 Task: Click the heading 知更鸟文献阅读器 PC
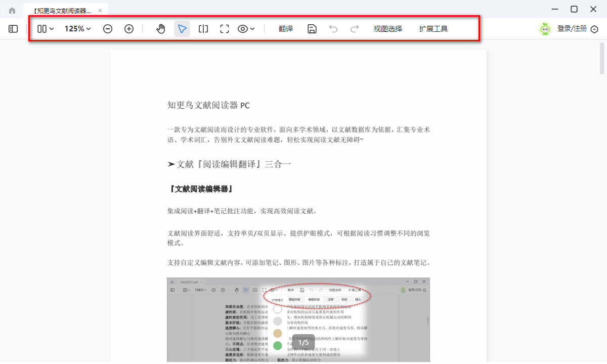click(208, 105)
